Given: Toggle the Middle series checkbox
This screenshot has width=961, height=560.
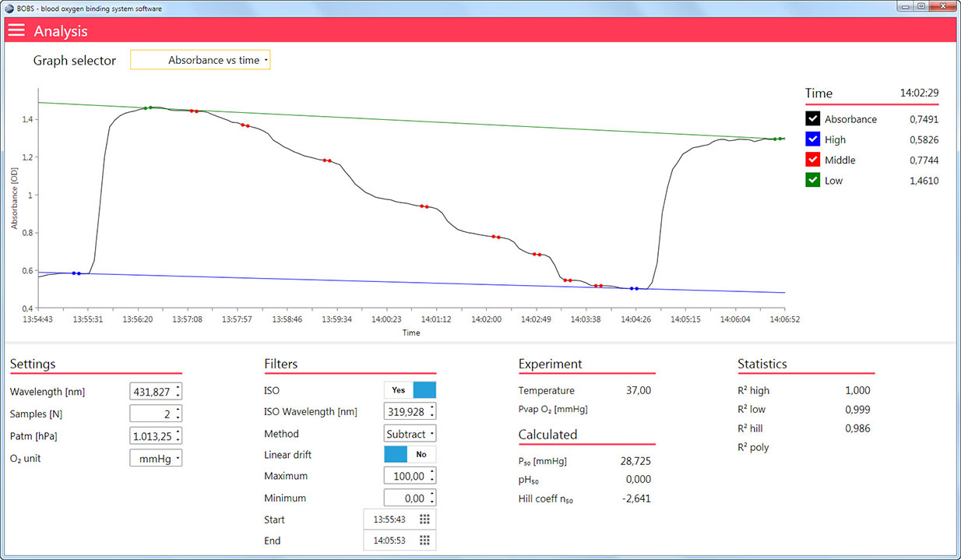Looking at the screenshot, I should [813, 160].
